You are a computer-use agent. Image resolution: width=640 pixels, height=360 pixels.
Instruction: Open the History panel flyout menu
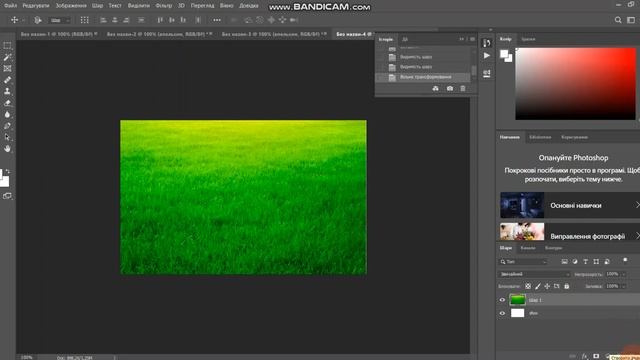tap(472, 39)
